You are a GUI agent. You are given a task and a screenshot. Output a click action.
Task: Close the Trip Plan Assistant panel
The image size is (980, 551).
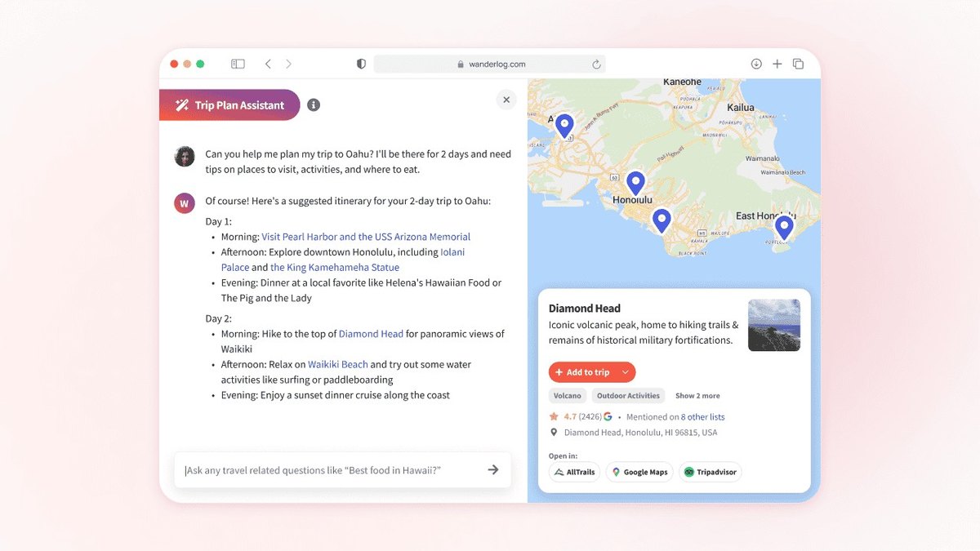tap(506, 100)
